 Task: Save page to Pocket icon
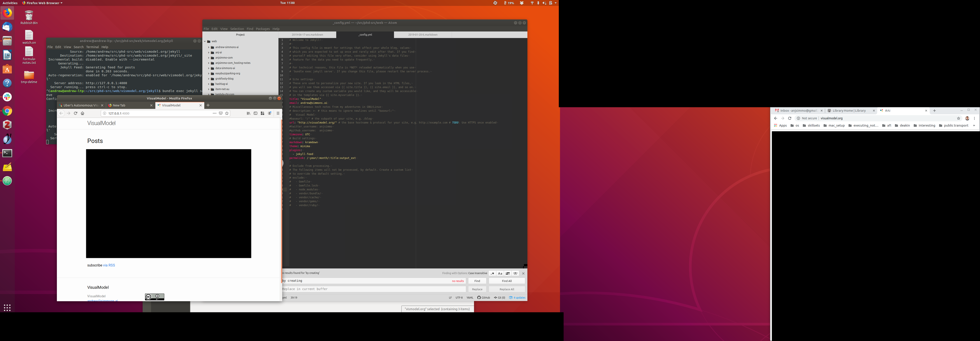(x=221, y=113)
